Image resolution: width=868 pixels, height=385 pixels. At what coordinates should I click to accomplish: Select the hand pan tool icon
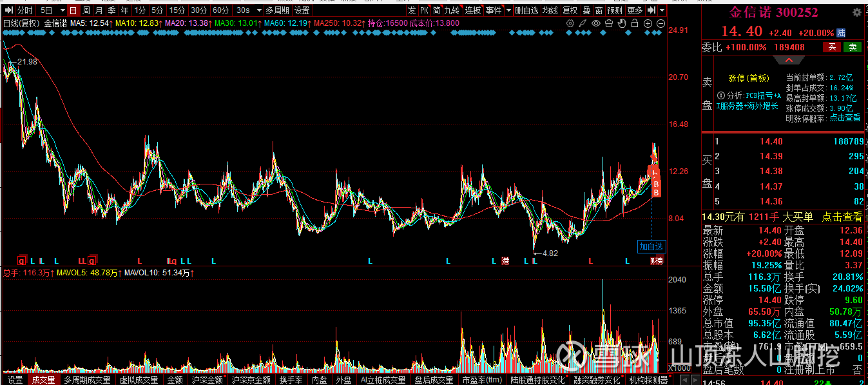(x=622, y=23)
